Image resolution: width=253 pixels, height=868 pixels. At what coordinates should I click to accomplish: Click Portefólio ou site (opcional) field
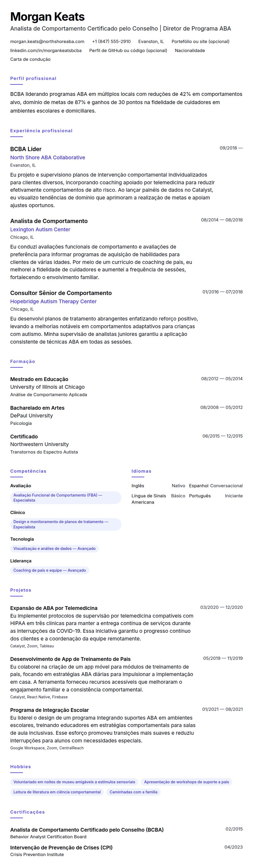(200, 41)
